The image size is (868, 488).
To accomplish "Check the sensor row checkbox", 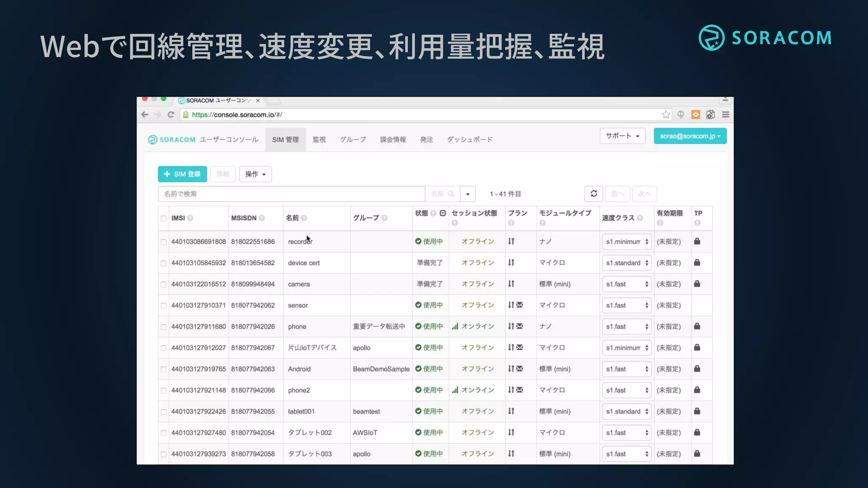I will click(x=163, y=305).
